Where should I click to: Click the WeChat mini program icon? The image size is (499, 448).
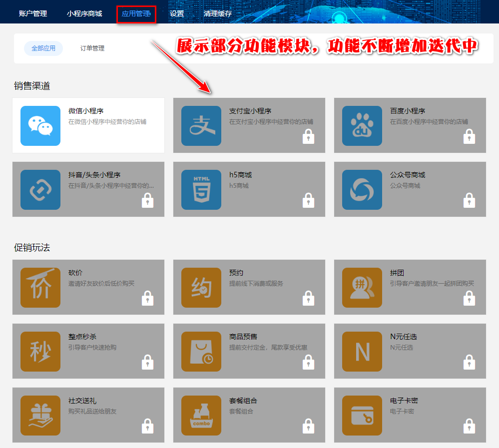40,126
